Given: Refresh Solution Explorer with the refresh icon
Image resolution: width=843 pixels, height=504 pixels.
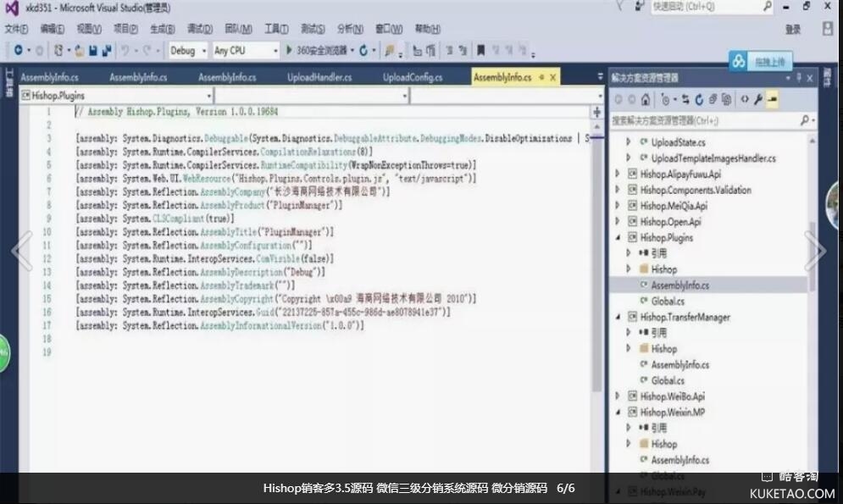Looking at the screenshot, I should click(699, 99).
